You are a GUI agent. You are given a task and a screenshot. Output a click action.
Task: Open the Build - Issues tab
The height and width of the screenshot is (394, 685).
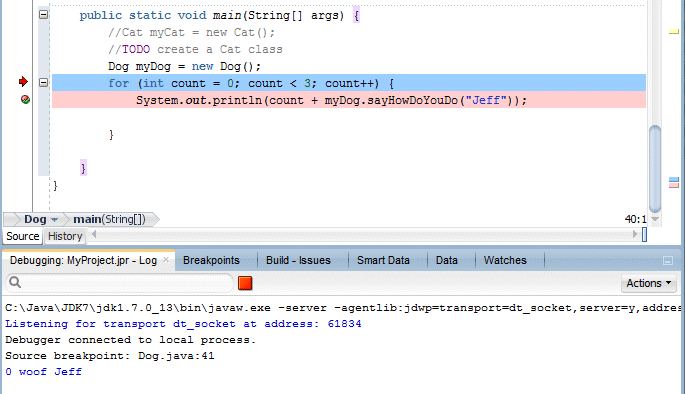click(x=298, y=260)
